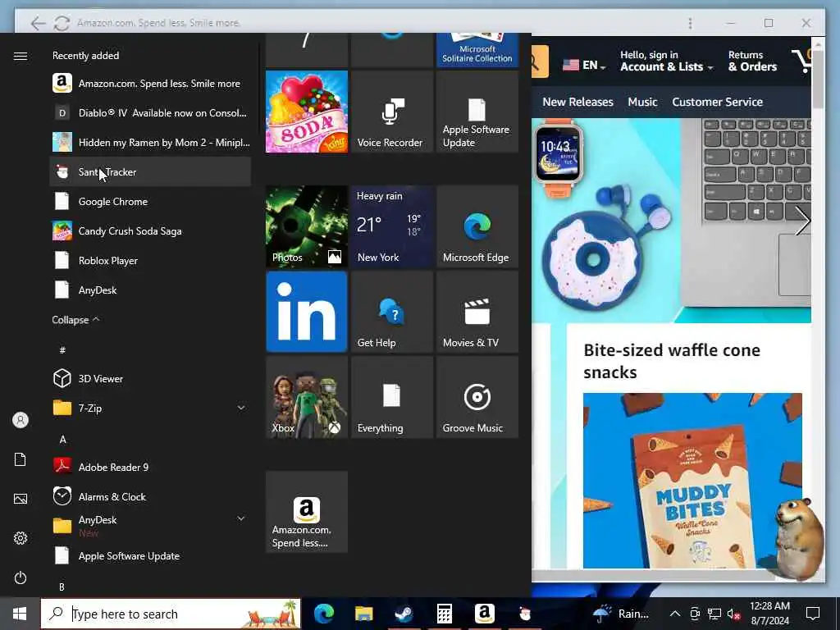The height and width of the screenshot is (630, 840).
Task: Open the Xbox tile
Action: point(307,398)
